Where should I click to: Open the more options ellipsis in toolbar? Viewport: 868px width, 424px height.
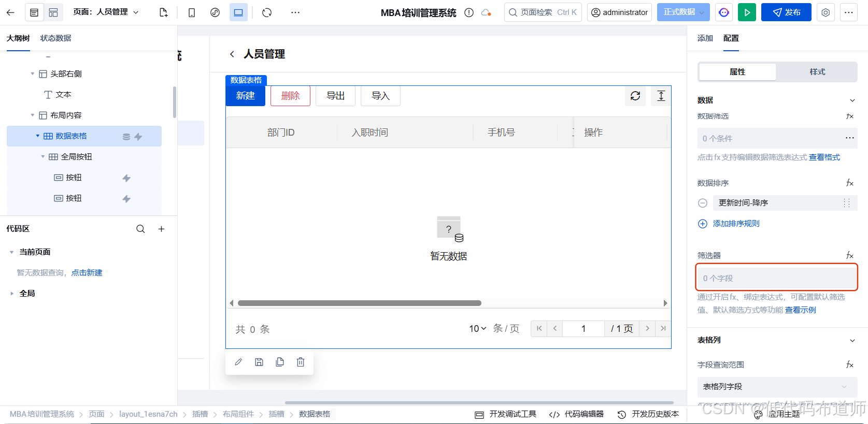295,12
